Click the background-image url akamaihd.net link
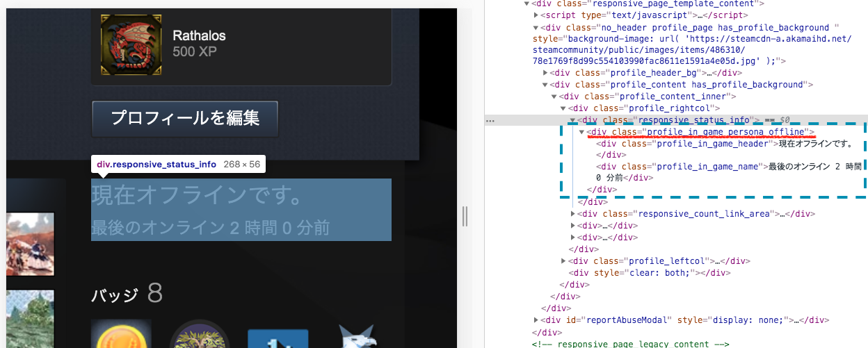The width and height of the screenshot is (868, 348). click(692, 50)
